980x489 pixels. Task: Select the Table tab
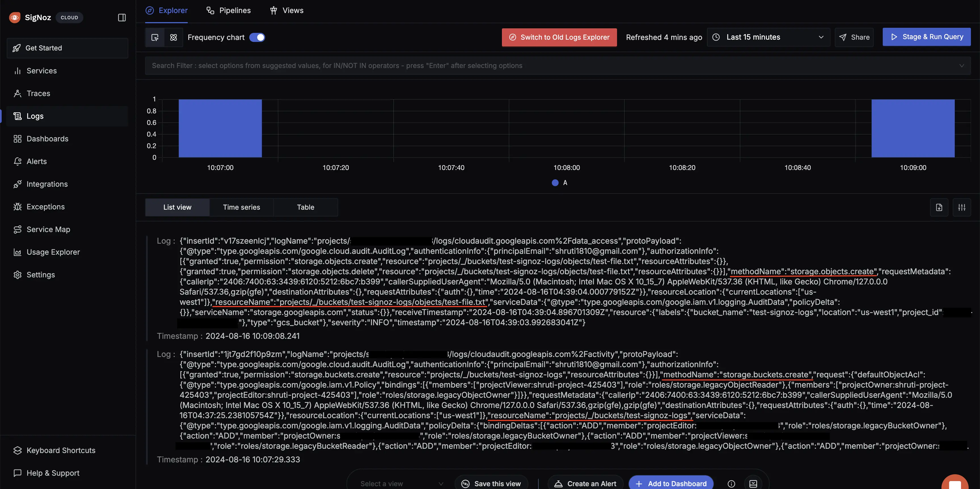click(x=305, y=207)
